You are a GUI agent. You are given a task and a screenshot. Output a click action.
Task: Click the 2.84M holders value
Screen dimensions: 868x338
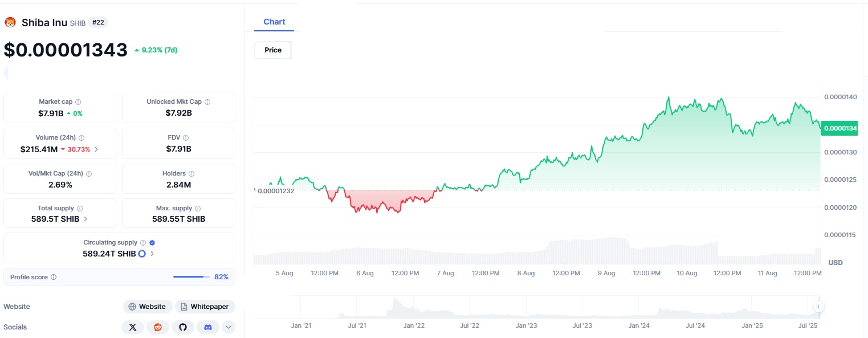[178, 185]
